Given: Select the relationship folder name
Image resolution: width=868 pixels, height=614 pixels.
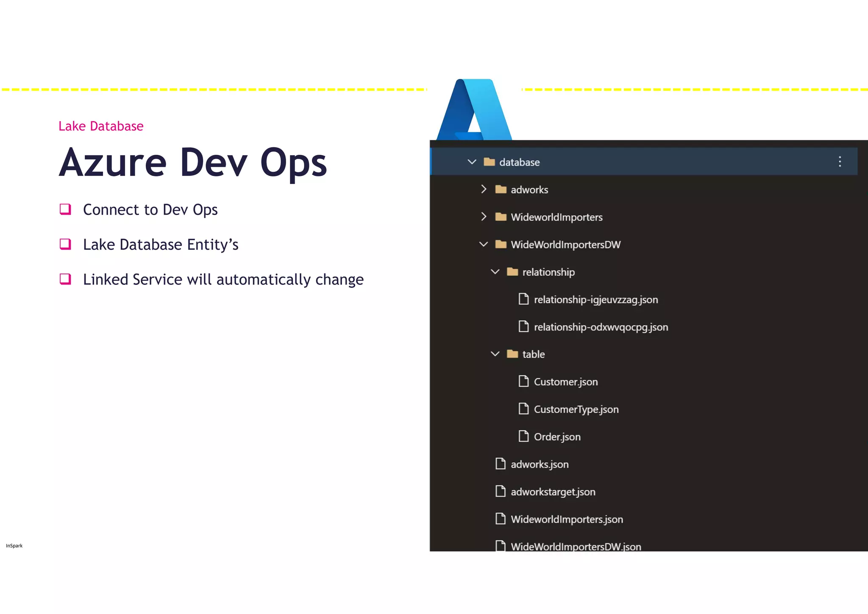Looking at the screenshot, I should [548, 272].
